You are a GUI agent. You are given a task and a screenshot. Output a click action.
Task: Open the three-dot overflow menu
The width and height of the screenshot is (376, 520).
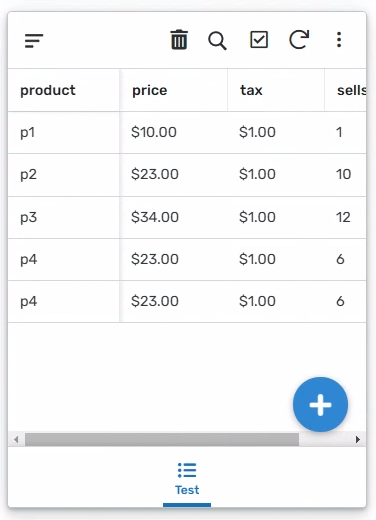coord(339,40)
